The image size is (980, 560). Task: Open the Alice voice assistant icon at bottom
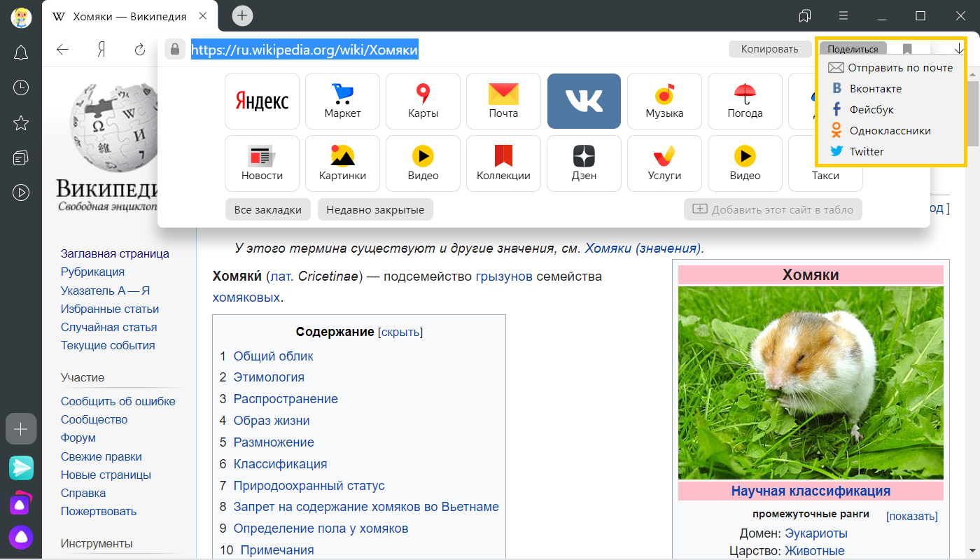point(21,538)
